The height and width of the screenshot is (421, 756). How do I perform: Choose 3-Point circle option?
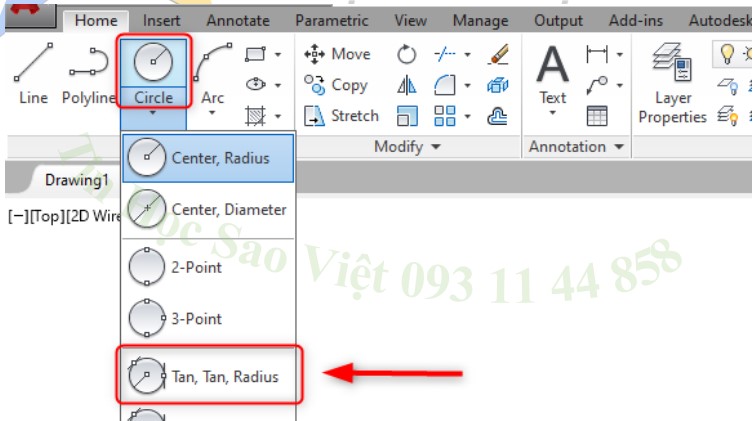208,318
